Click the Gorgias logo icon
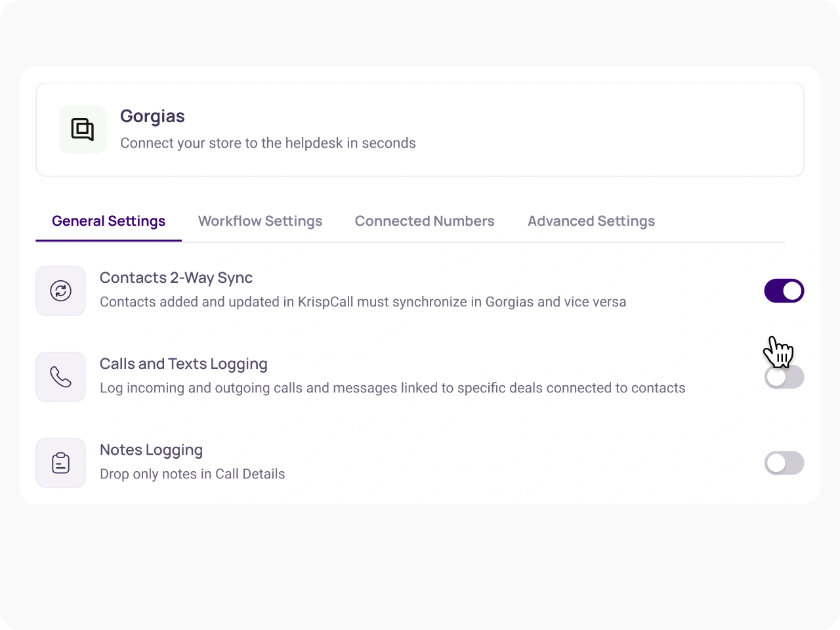 83,130
